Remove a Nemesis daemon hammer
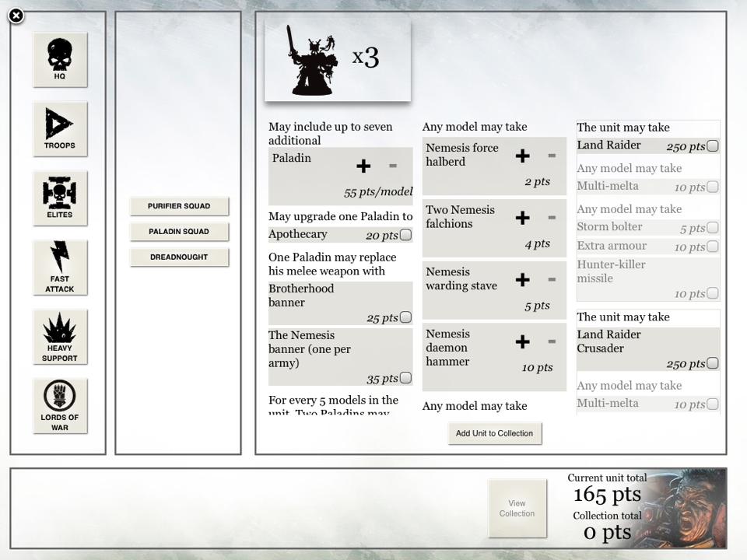747x560 pixels. pos(552,341)
